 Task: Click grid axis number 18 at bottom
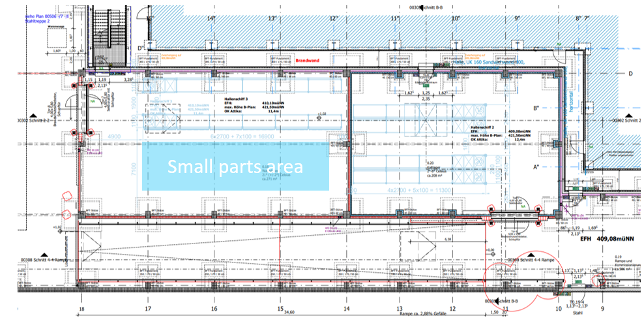[x=81, y=308]
